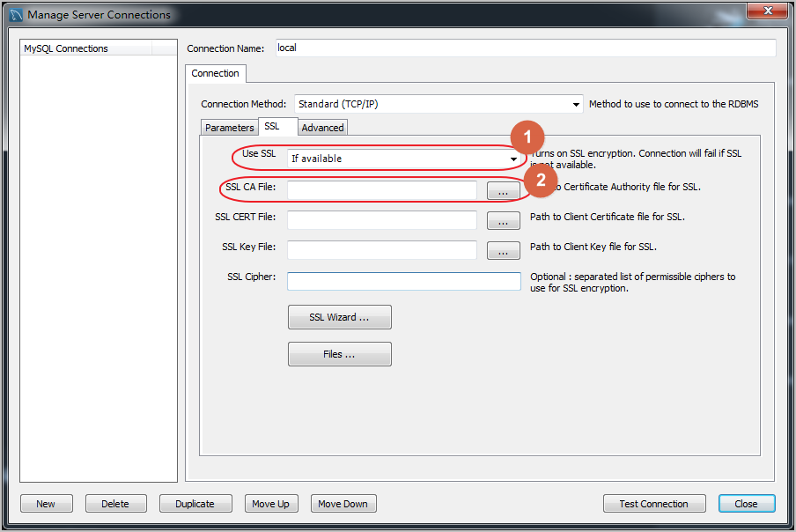Click Test Connection
The width and height of the screenshot is (796, 532).
pos(654,504)
